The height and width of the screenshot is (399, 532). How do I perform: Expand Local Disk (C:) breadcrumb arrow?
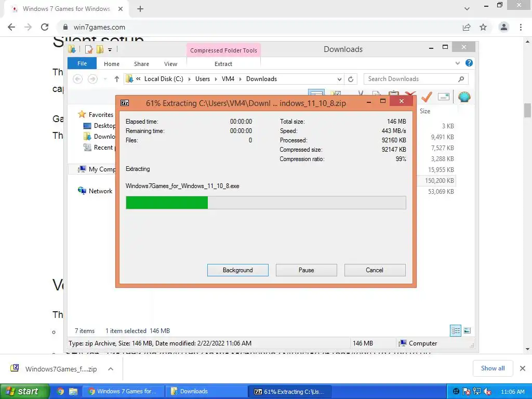tap(189, 79)
